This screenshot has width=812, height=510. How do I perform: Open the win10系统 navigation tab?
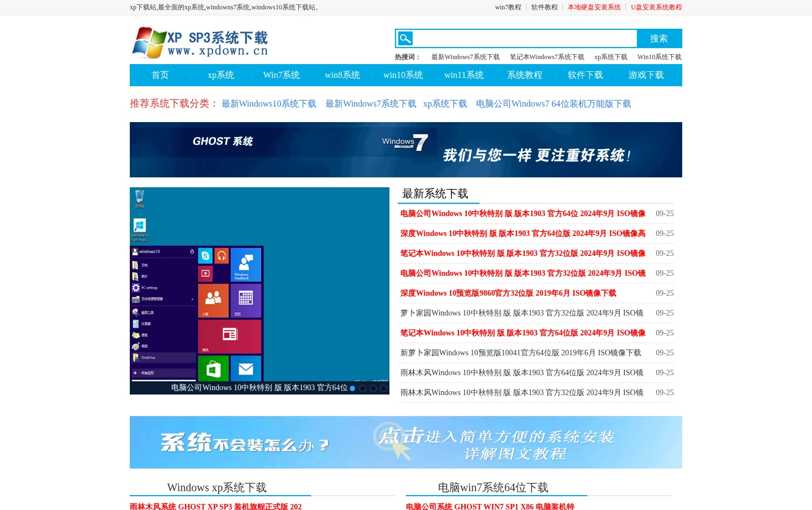click(403, 75)
